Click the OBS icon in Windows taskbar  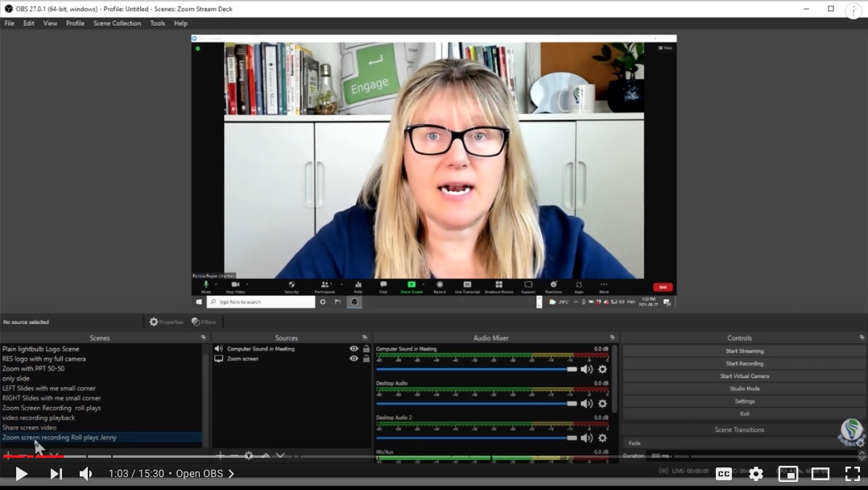354,301
